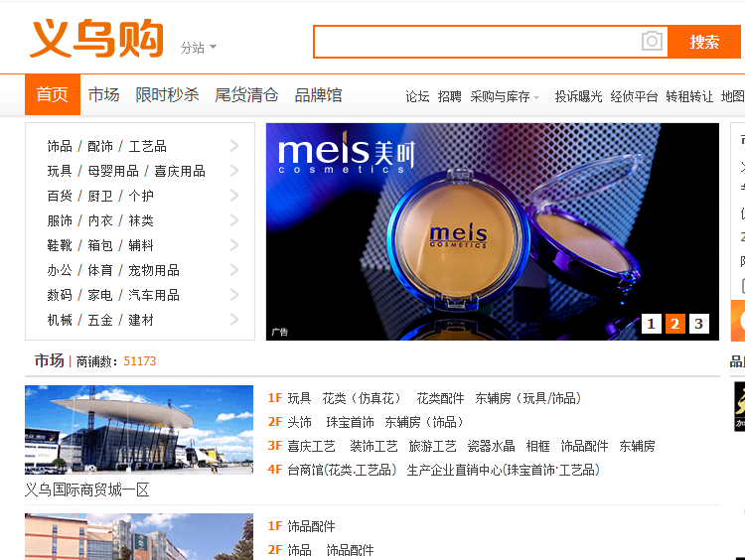
Task: Open 装饰工艺 link
Action: pos(373,446)
